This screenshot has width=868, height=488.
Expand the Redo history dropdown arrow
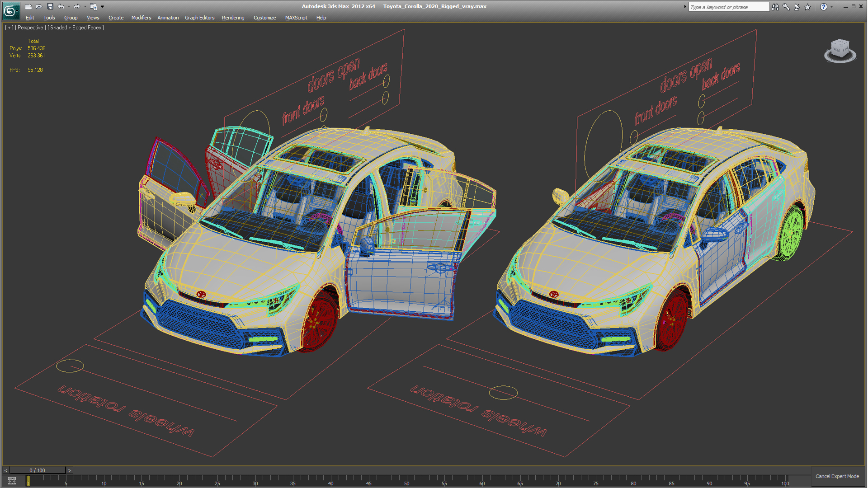[x=85, y=7]
